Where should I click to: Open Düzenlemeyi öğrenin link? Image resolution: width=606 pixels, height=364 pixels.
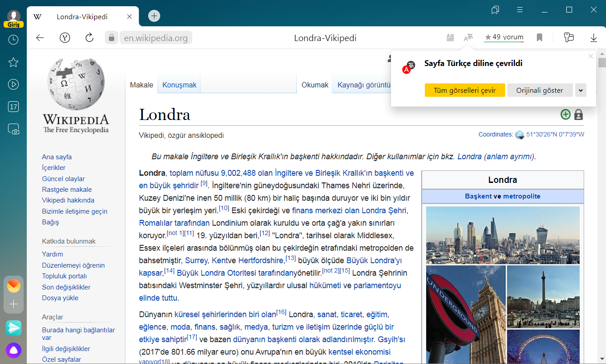click(x=73, y=265)
